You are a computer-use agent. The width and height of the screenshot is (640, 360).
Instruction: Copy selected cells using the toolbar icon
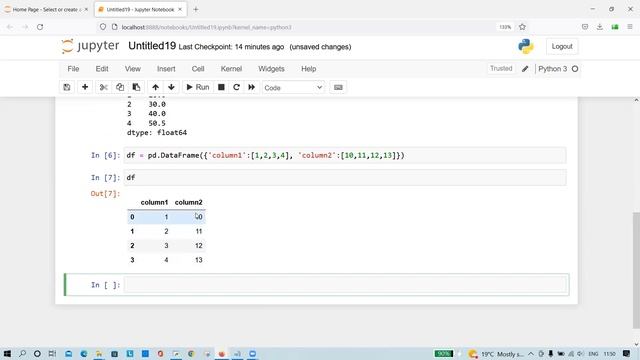[x=120, y=87]
